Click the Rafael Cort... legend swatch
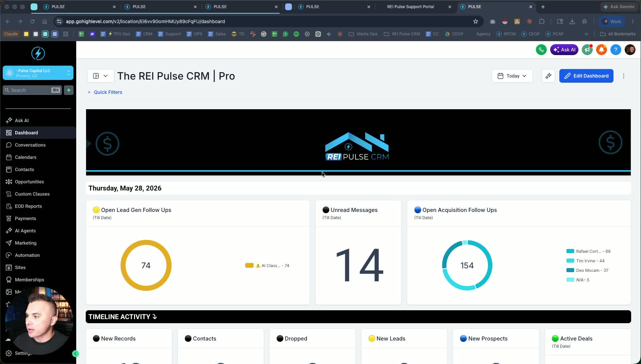The width and height of the screenshot is (641, 364). pos(570,251)
